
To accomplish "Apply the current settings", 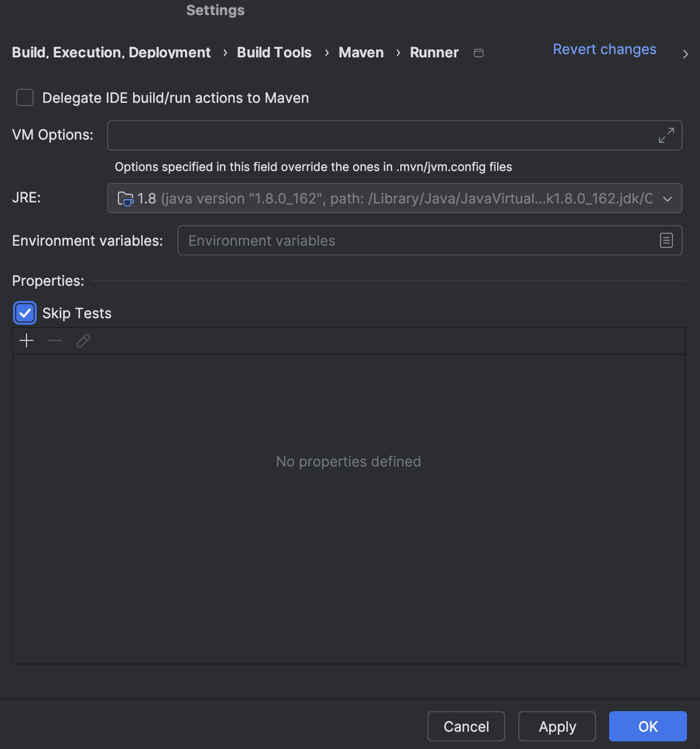I will click(557, 726).
